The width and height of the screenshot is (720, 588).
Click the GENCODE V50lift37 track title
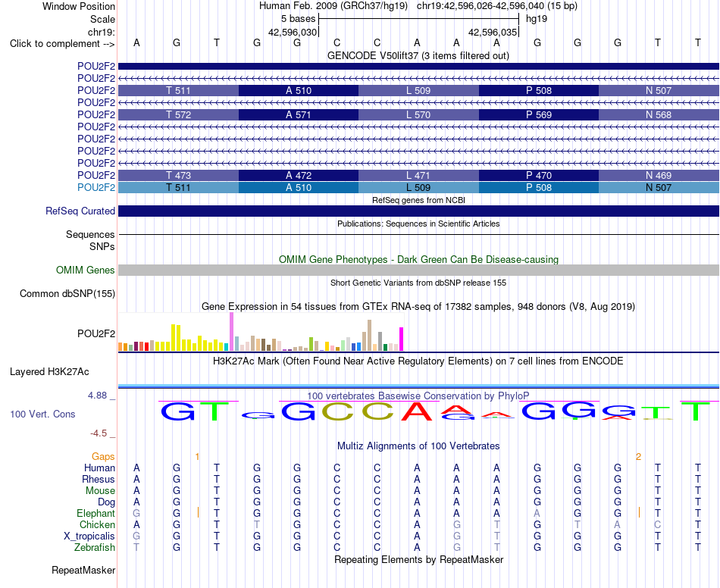(418, 56)
